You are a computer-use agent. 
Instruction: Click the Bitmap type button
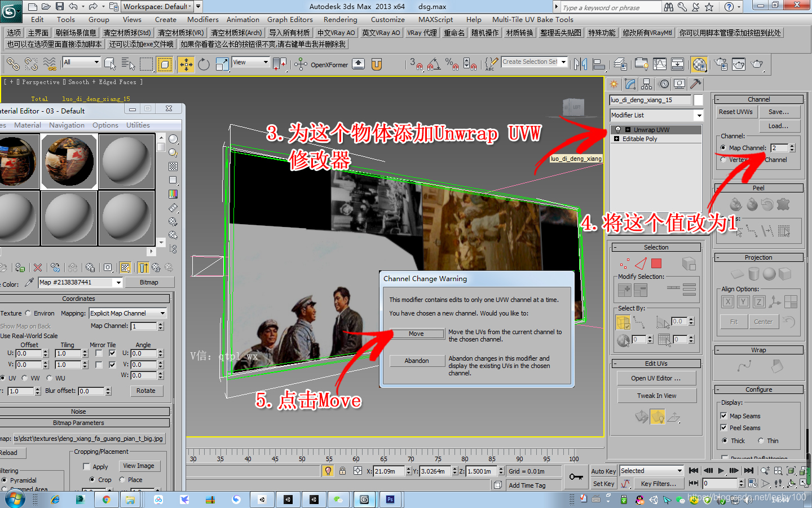click(149, 282)
